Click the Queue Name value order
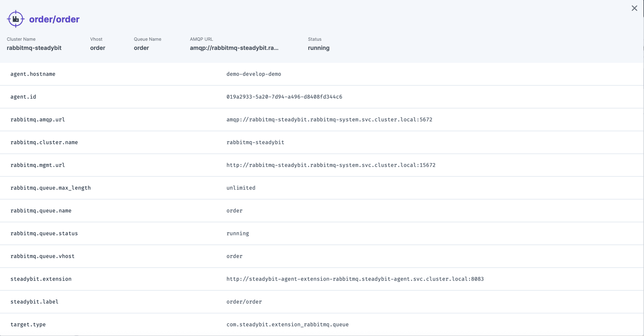 coord(141,48)
